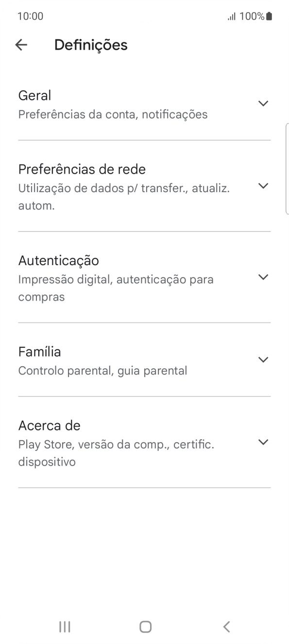Tap the Autenticação section title
289x644 pixels.
[x=58, y=260]
